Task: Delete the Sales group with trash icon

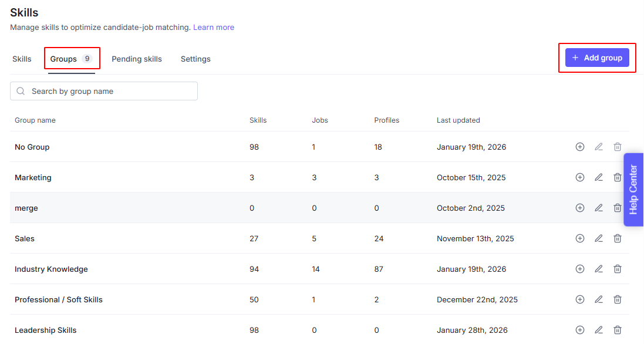Action: click(x=618, y=238)
